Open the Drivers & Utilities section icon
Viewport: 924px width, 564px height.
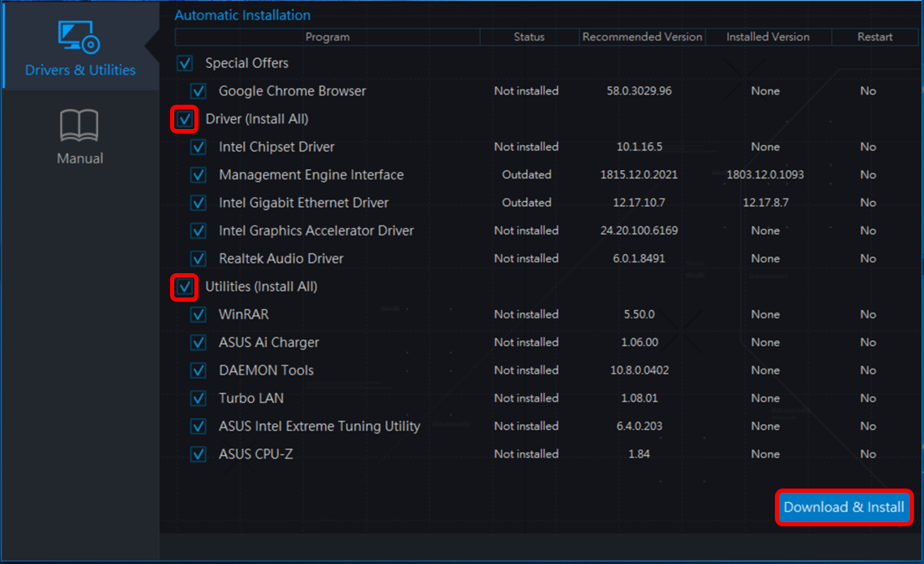pyautogui.click(x=79, y=37)
